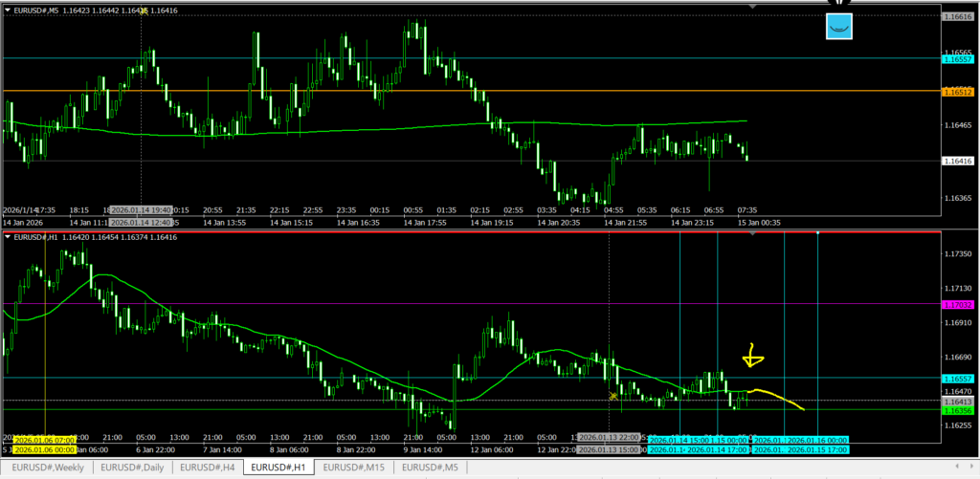
Task: Select the yellow cross marker on H1 chart
Action: [x=612, y=396]
